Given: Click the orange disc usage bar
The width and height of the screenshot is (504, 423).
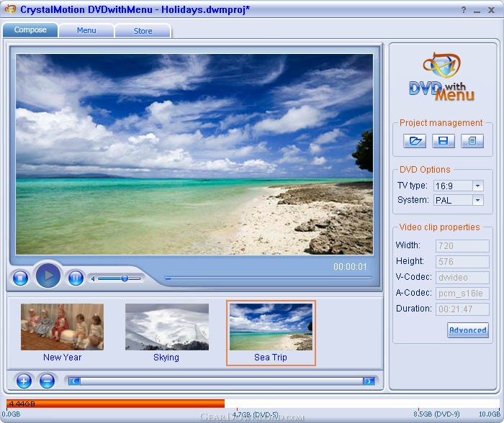Looking at the screenshot, I should pyautogui.click(x=115, y=404).
